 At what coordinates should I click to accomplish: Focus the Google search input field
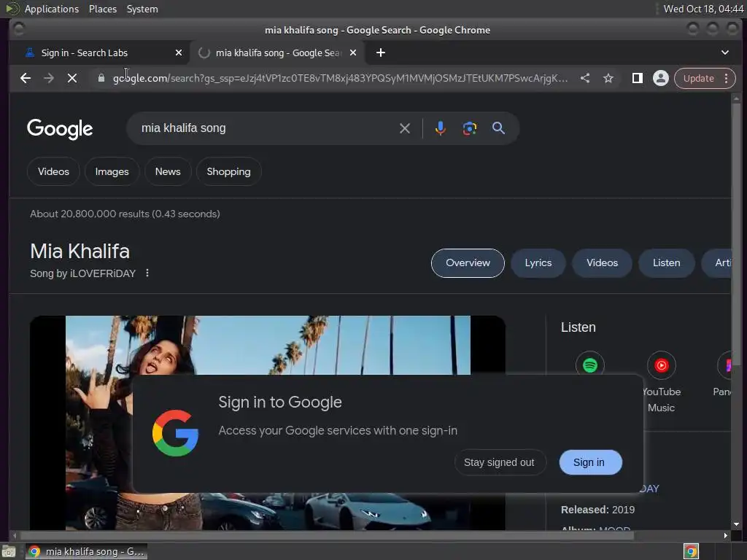point(267,128)
